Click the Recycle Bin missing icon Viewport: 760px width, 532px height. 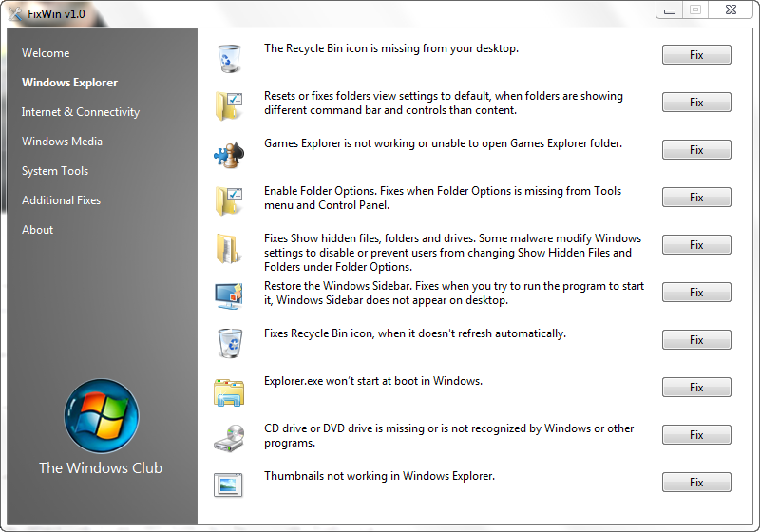[x=229, y=57]
